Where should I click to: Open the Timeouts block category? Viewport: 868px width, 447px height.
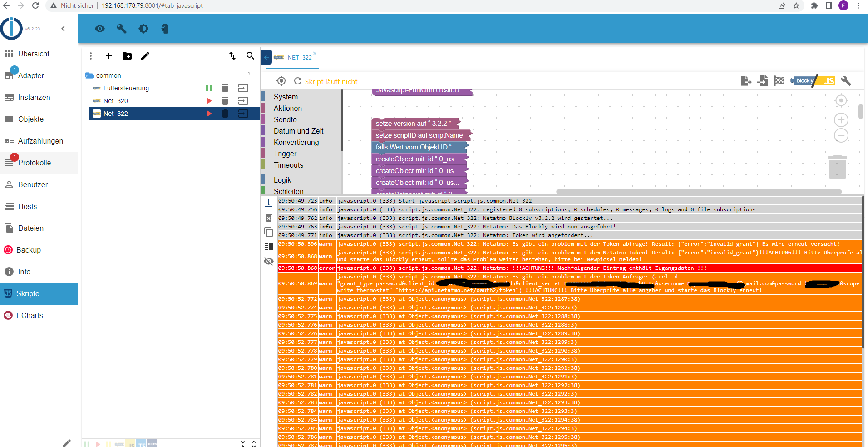point(288,165)
